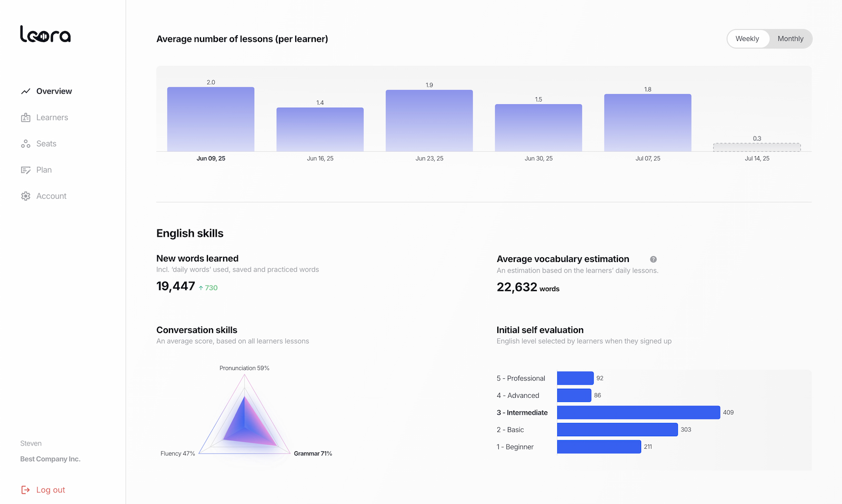The height and width of the screenshot is (504, 842).
Task: Open the Learners menu item
Action: [52, 118]
